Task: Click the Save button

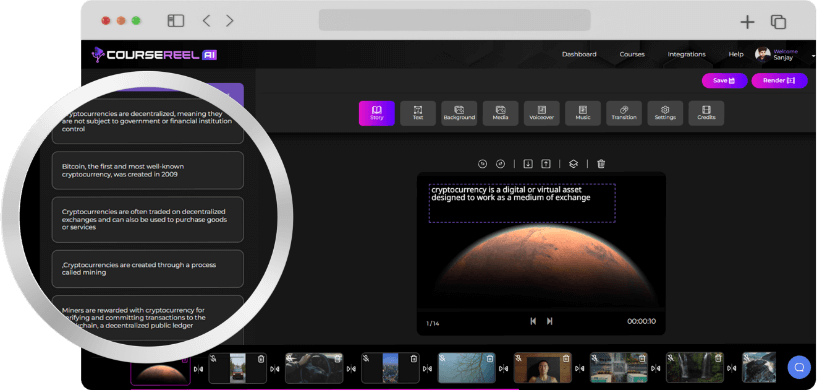Action: [x=725, y=81]
